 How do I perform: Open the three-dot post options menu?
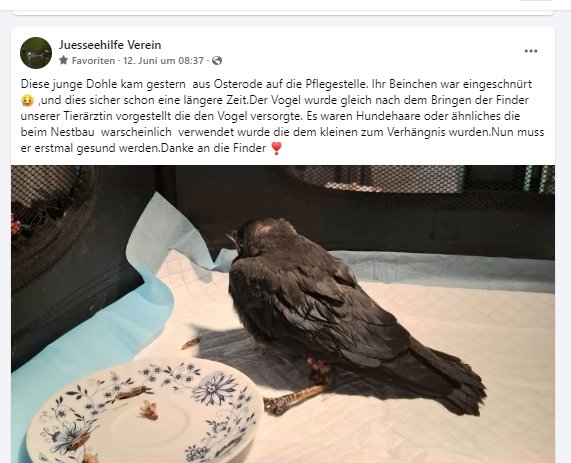coord(531,51)
